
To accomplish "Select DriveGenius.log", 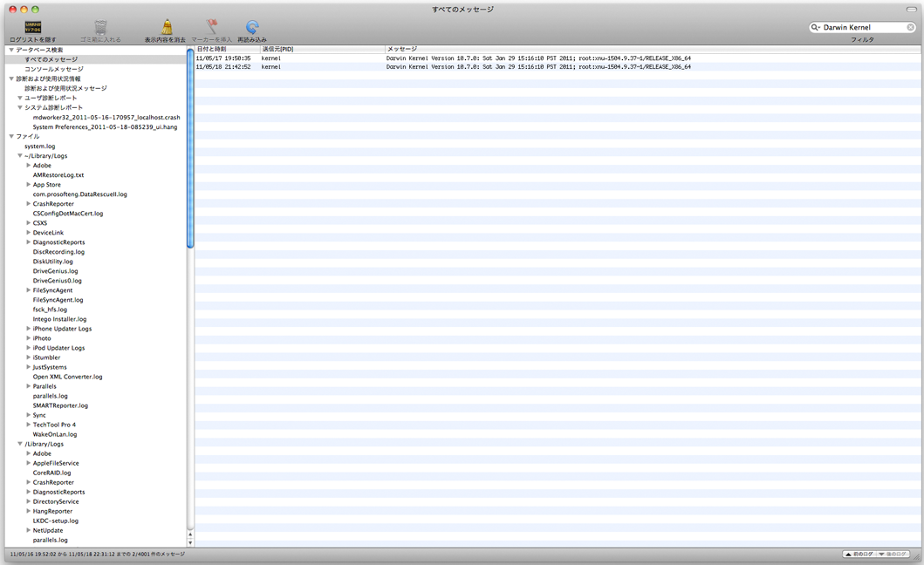I will pos(55,271).
